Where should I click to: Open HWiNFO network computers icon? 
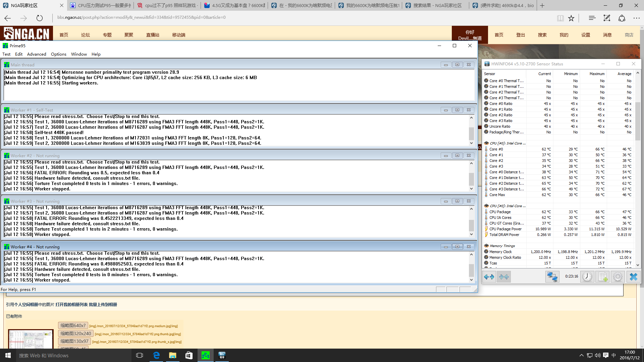click(552, 277)
